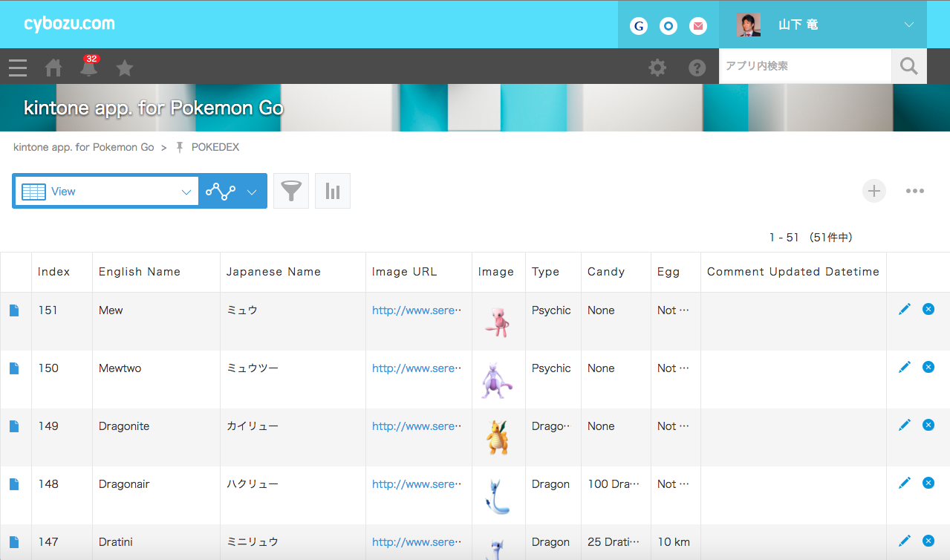Screen dimensions: 950x560
Task: Add a new record with plus icon
Action: tap(874, 191)
